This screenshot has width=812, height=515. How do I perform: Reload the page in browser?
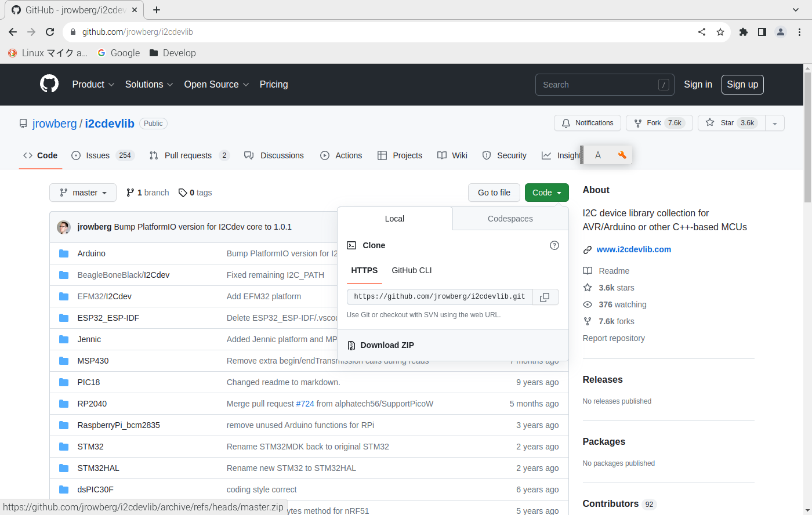(x=50, y=32)
